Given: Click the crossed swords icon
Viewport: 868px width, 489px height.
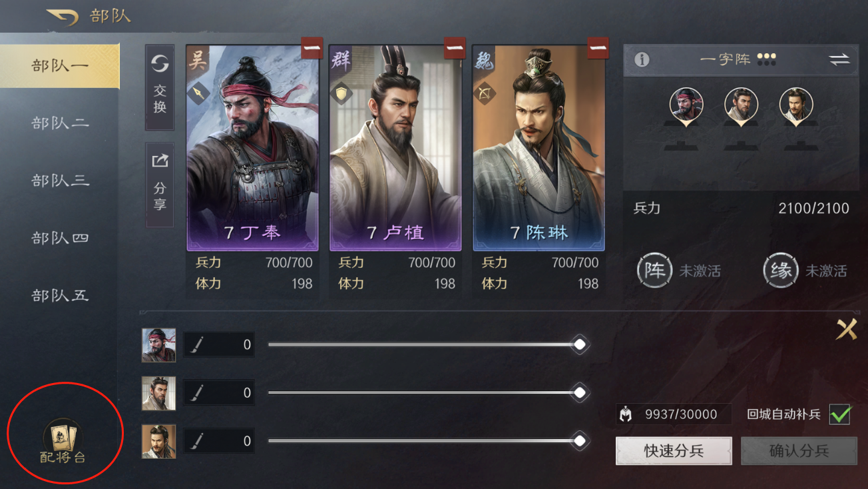Looking at the screenshot, I should [x=847, y=328].
